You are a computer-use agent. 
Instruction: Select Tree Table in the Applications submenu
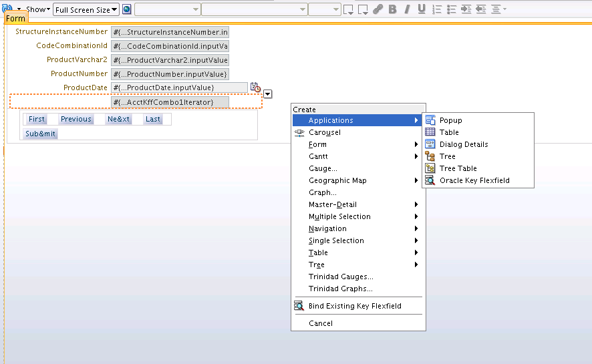478,168
